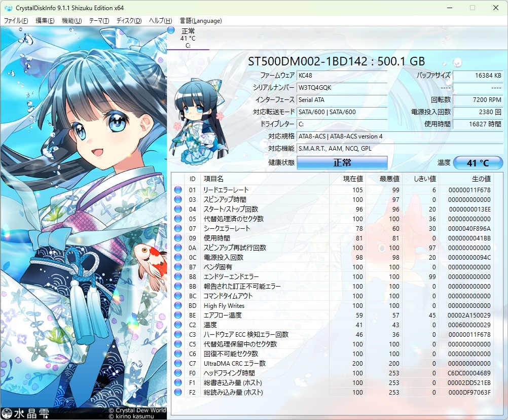Viewport: 508px width, 420px height.
Task: Click the status orb for リードエラーレート row
Action: pyautogui.click(x=178, y=190)
